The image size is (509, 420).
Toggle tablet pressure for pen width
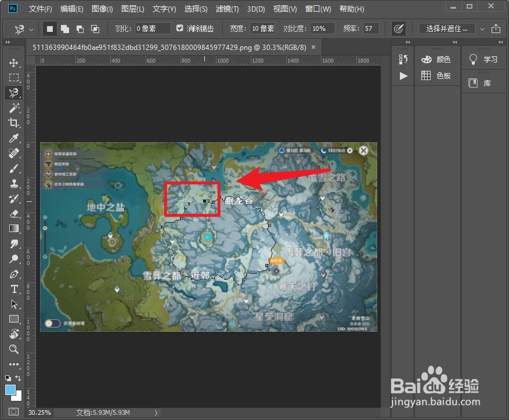click(399, 28)
